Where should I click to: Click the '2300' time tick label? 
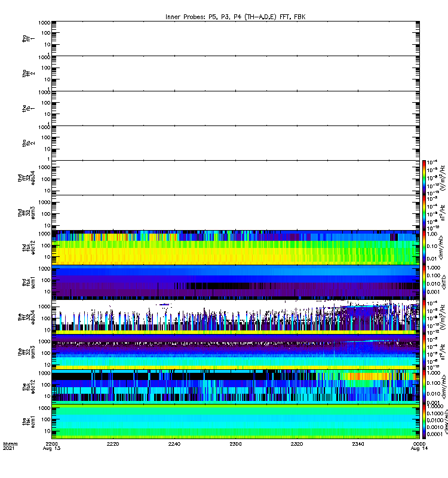(235, 444)
